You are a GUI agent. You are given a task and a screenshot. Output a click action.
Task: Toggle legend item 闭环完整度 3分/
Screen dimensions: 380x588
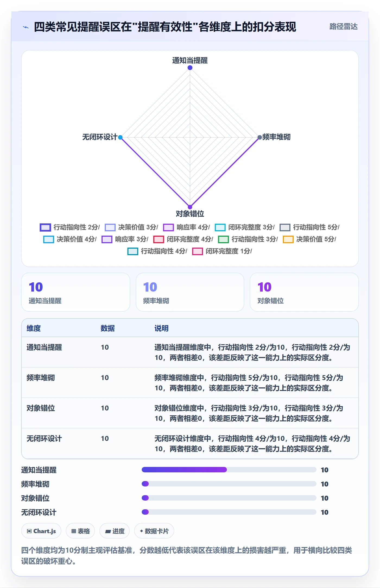click(x=245, y=227)
